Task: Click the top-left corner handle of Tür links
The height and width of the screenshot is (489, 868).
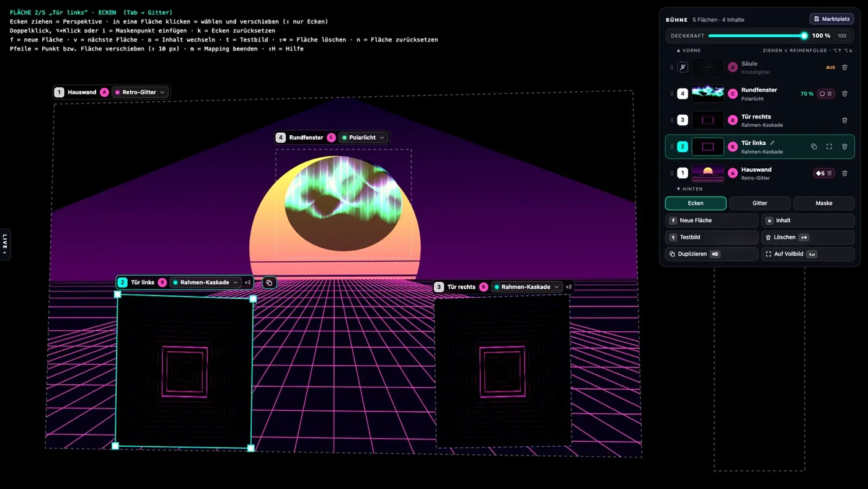Action: 118,294
